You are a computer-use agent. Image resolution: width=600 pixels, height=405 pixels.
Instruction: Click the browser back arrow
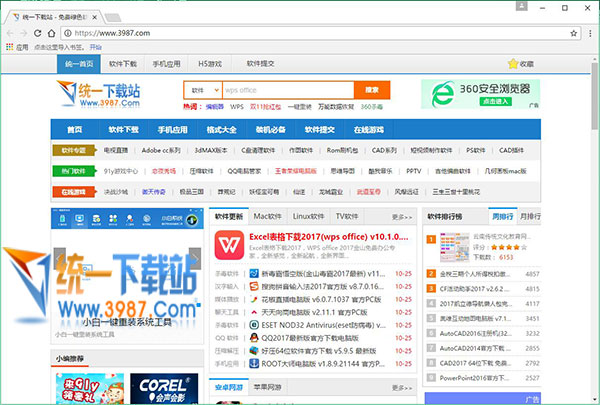point(10,33)
